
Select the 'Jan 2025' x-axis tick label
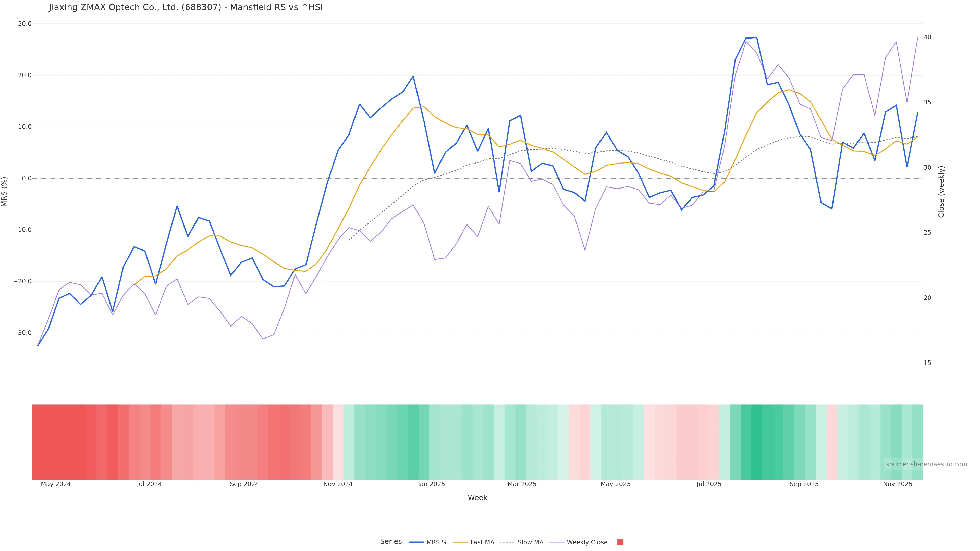(x=431, y=484)
